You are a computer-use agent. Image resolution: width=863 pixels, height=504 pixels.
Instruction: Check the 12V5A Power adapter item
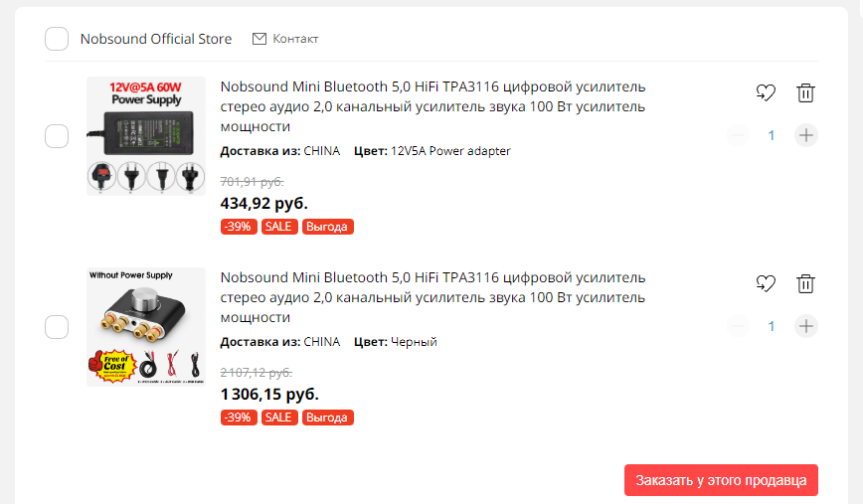click(x=57, y=136)
